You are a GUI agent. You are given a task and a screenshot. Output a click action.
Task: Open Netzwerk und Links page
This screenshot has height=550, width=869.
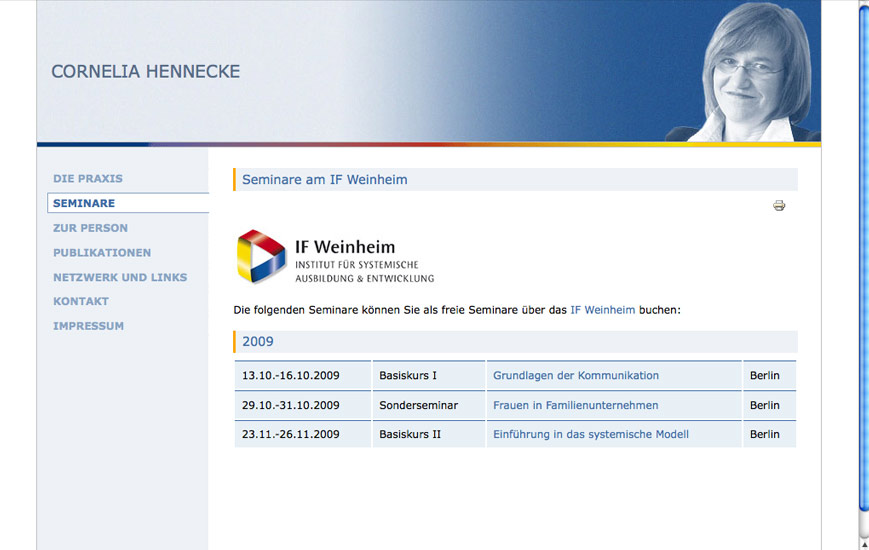pos(120,277)
